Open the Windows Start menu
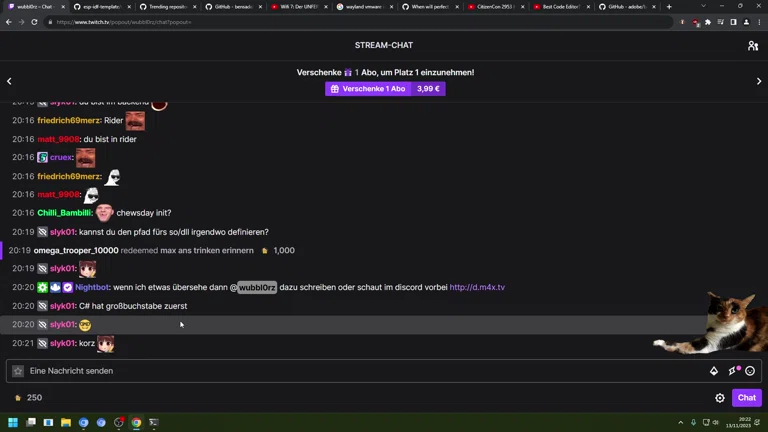Screen dimensions: 768x432 (x=13, y=422)
